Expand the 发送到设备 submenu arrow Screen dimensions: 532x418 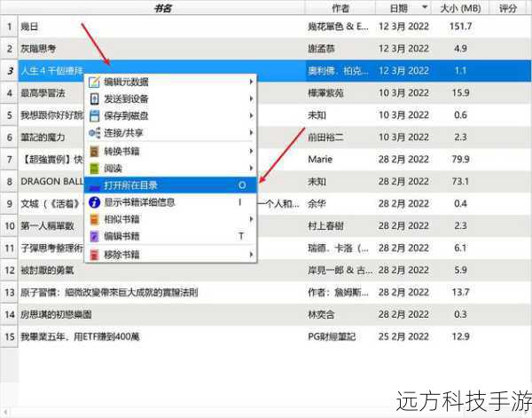[x=251, y=99]
